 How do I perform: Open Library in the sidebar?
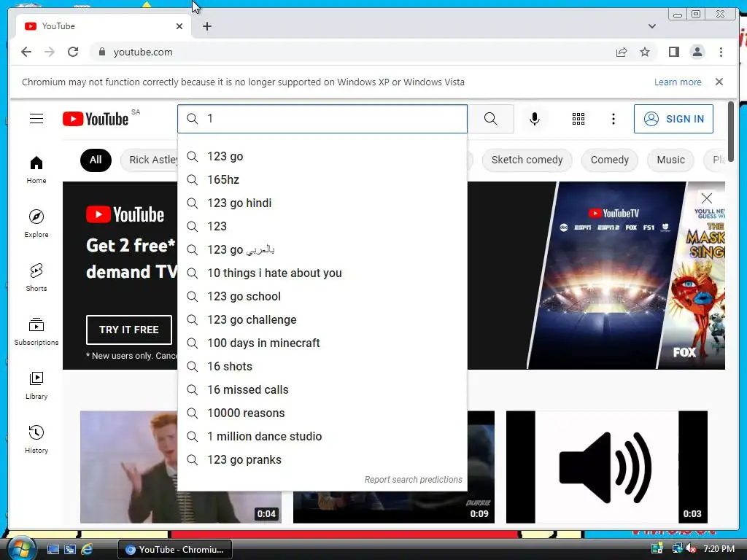pos(36,386)
